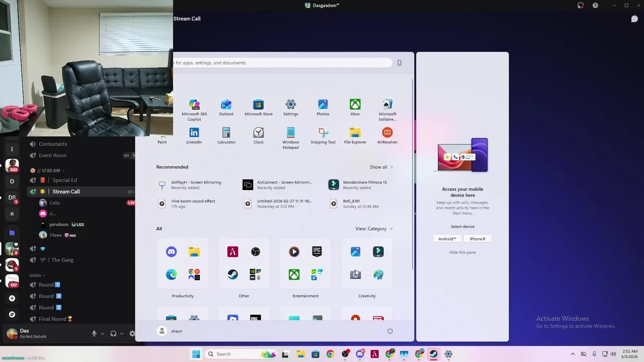644x362 pixels.
Task: Open LinkedIn from pinned apps
Action: 194,136
